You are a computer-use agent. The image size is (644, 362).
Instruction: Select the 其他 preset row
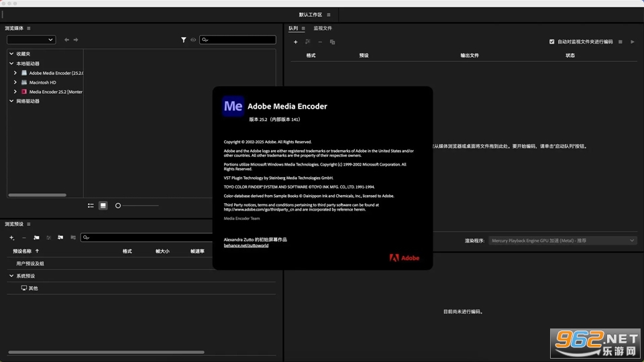(x=142, y=288)
